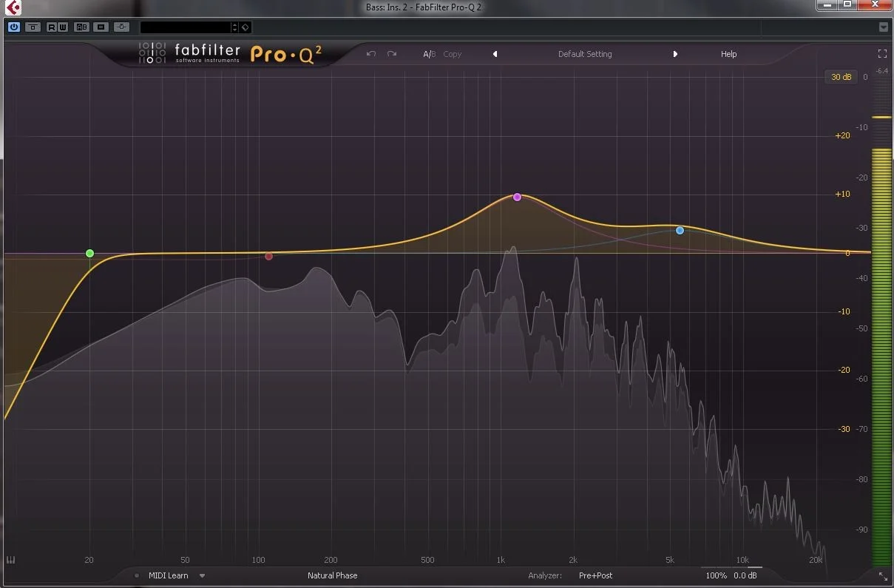Click the 0.0 dB output level control
Screen dimensions: 894x588
(x=745, y=575)
